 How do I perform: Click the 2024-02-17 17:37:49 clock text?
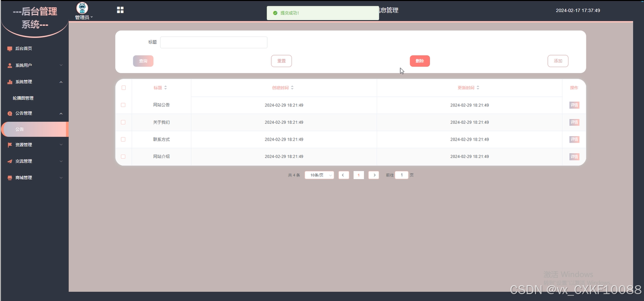click(x=578, y=10)
